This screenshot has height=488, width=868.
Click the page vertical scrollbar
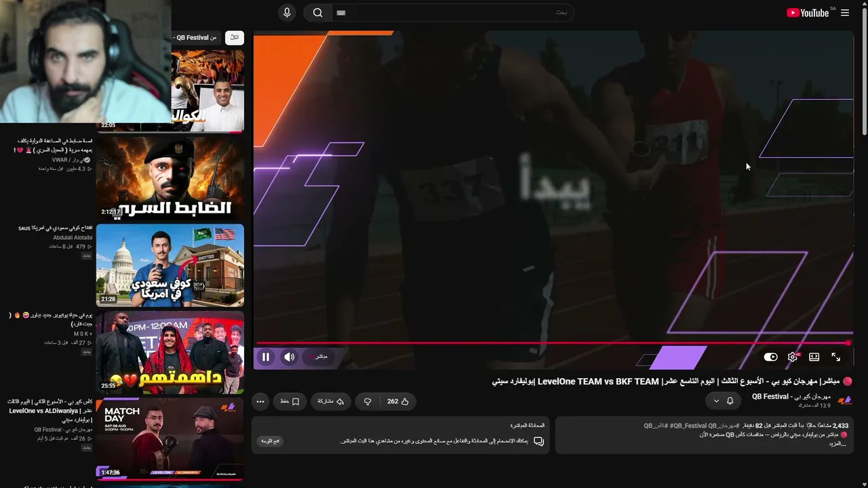click(x=864, y=70)
